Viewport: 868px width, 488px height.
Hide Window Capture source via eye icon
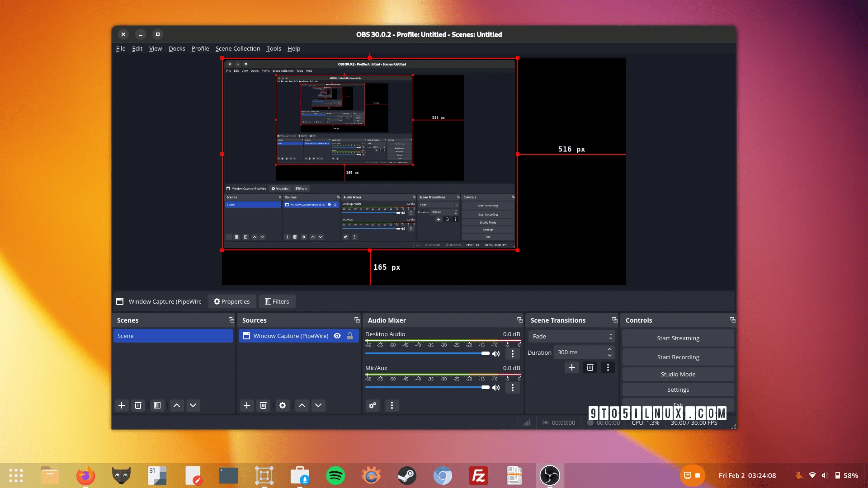coord(337,336)
